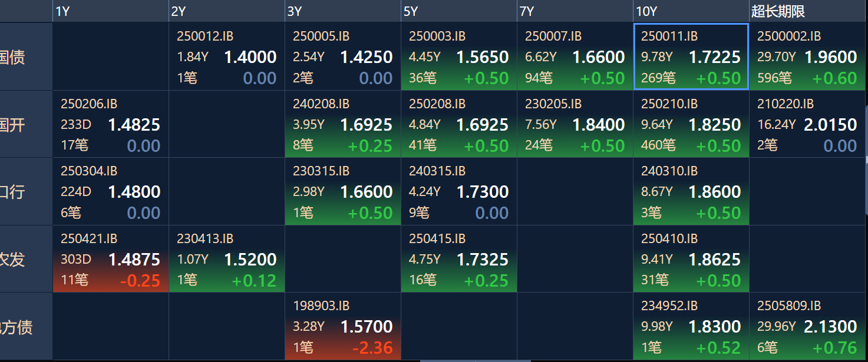Select the 5Y maturity column header
Screen dimensions: 868x362
(x=458, y=11)
